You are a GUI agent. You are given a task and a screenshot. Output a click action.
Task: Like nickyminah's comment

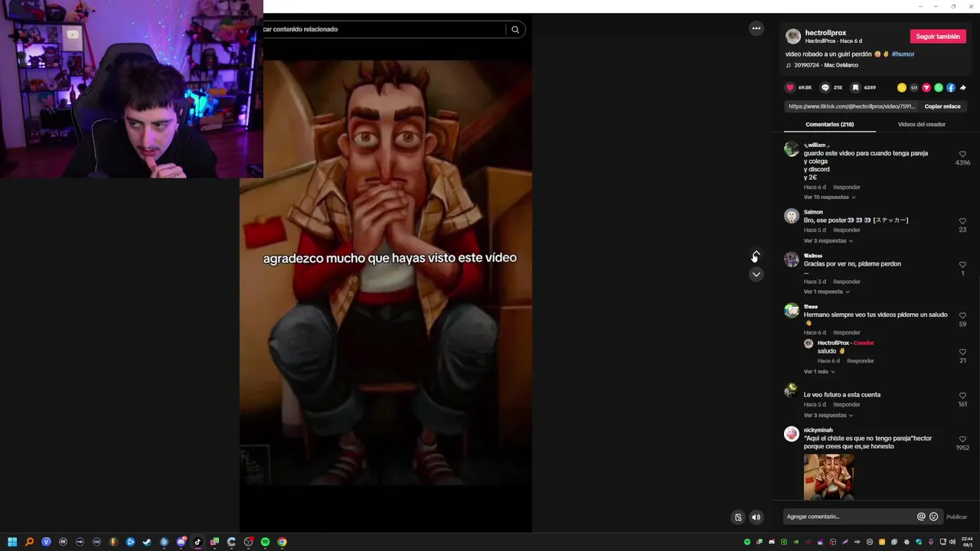click(962, 439)
